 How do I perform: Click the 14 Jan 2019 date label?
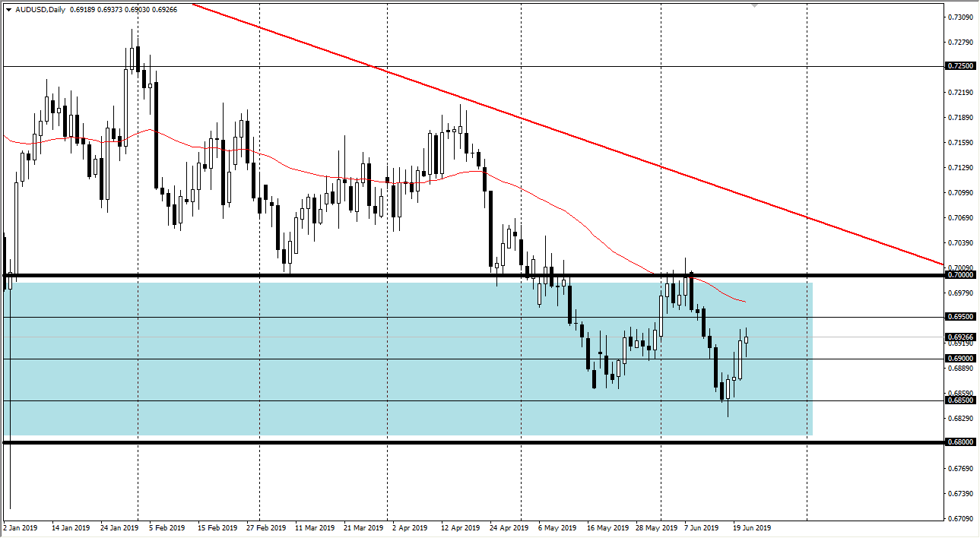71,527
